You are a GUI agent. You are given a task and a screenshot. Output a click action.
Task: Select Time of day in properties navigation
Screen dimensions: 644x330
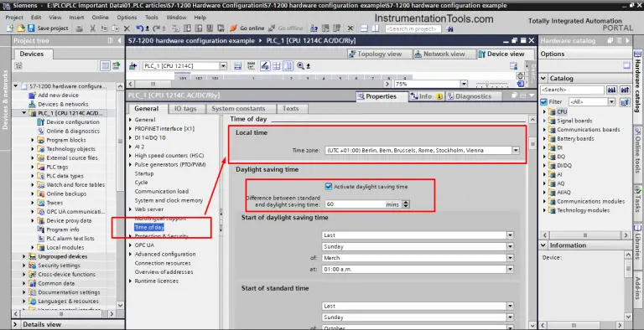point(149,227)
